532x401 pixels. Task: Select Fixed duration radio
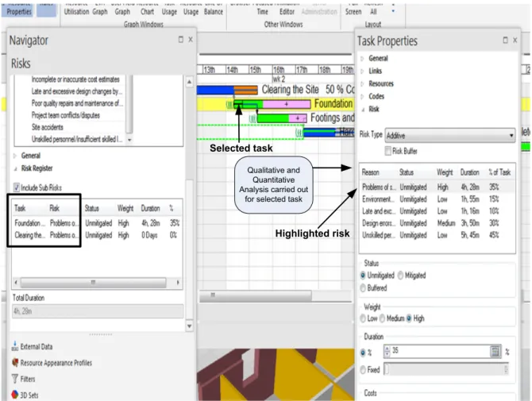point(363,369)
